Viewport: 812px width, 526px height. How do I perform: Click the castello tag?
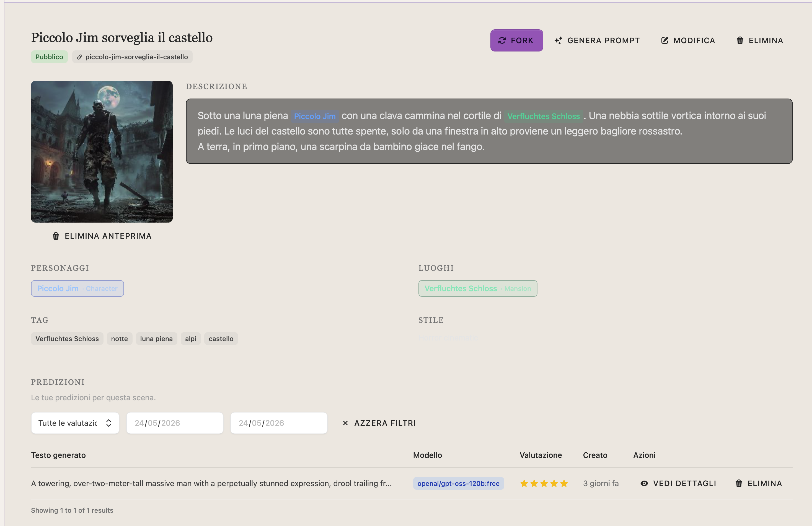(221, 339)
